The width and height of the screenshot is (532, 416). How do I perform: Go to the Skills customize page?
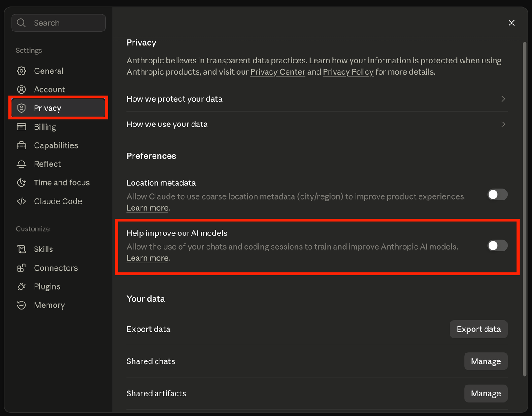click(x=59, y=249)
